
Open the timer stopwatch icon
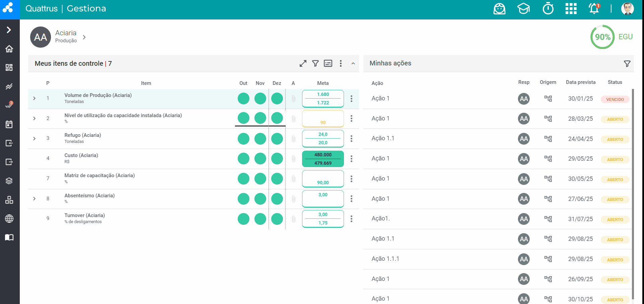coord(548,9)
